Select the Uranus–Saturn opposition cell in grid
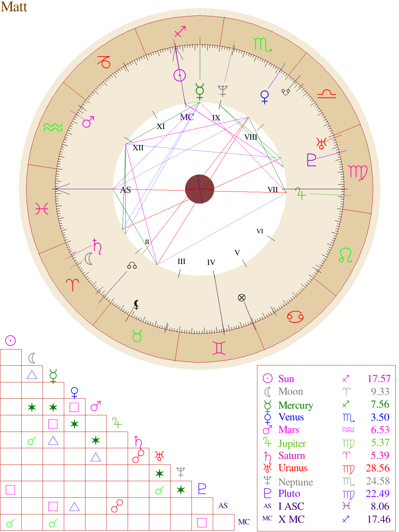Screen dimensions: 399x532 138,456
